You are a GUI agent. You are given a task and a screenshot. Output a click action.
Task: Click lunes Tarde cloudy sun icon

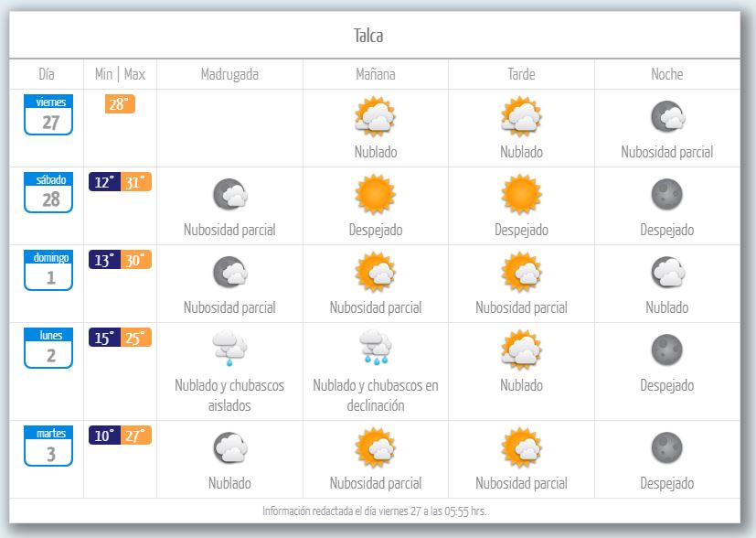coord(521,350)
